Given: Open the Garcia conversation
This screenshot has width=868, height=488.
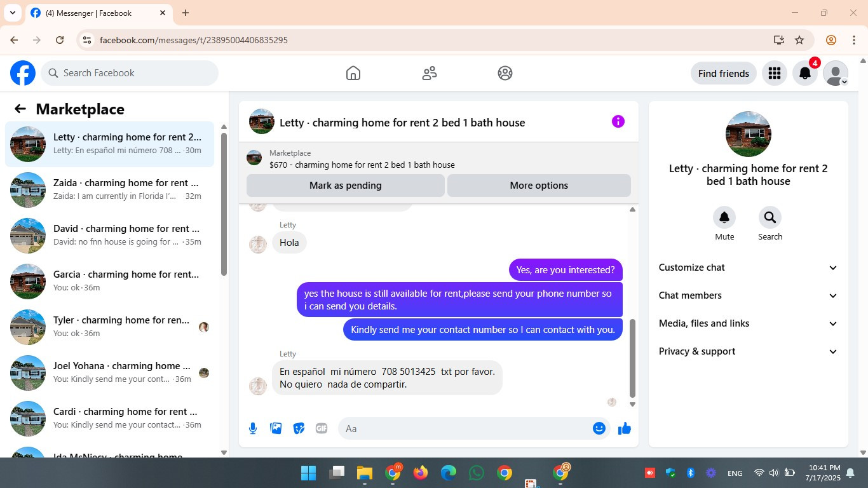Looking at the screenshot, I should [110, 281].
